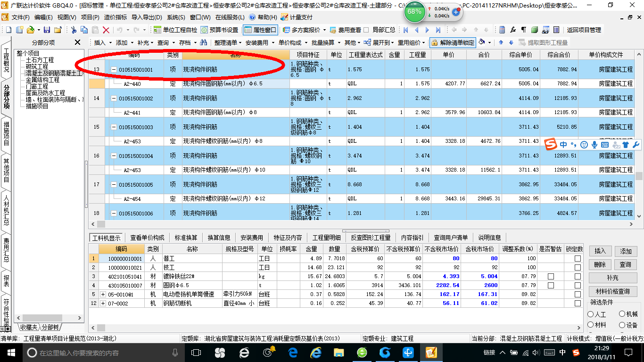This screenshot has width=644, height=362.
Task: Click the binoculars find icon
Action: pyautogui.click(x=203, y=42)
